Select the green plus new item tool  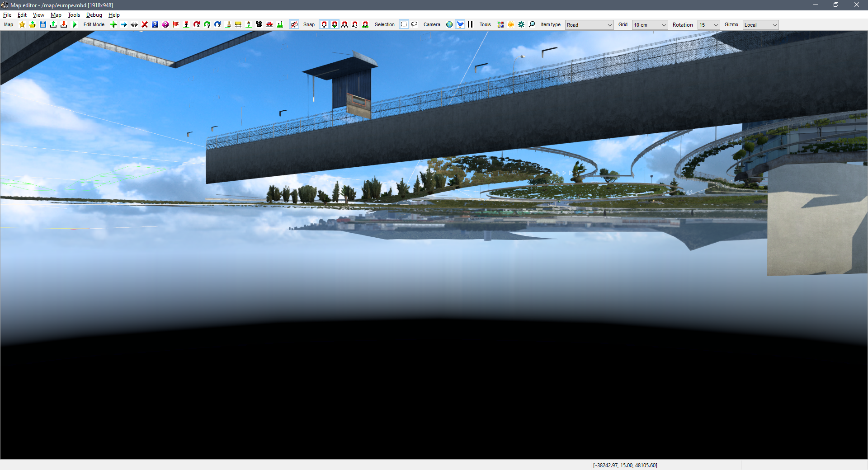click(x=113, y=25)
